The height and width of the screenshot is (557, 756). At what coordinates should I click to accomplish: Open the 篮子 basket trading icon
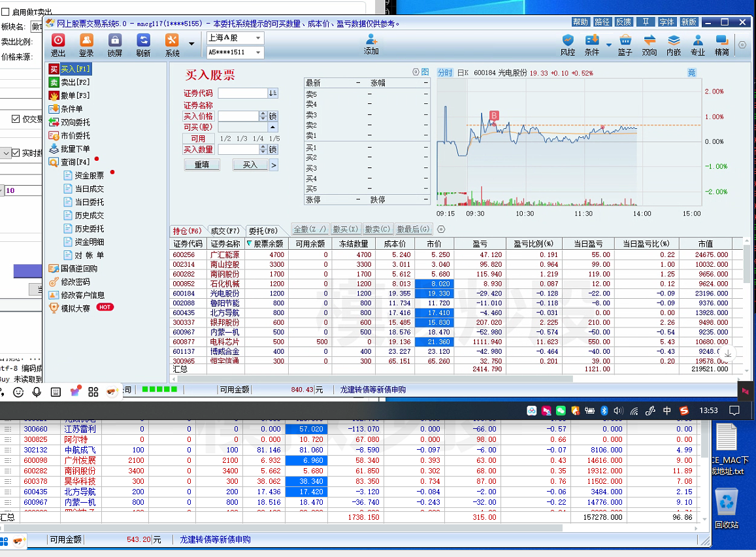pyautogui.click(x=625, y=44)
